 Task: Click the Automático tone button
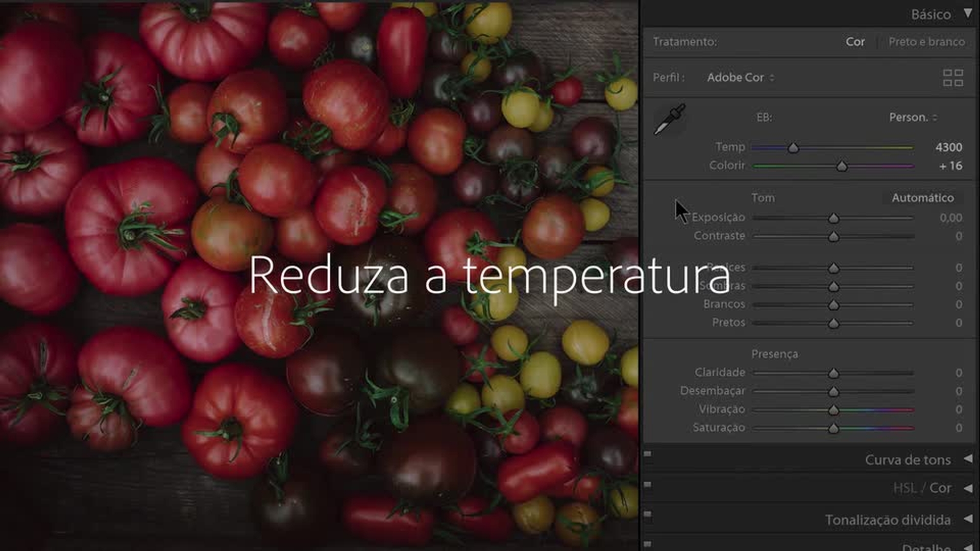click(x=922, y=198)
